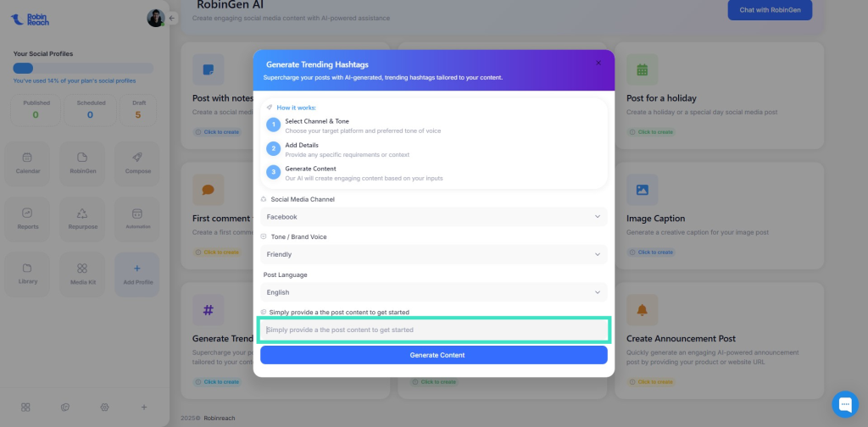Select the Published count card
The height and width of the screenshot is (427, 868).
pyautogui.click(x=36, y=110)
